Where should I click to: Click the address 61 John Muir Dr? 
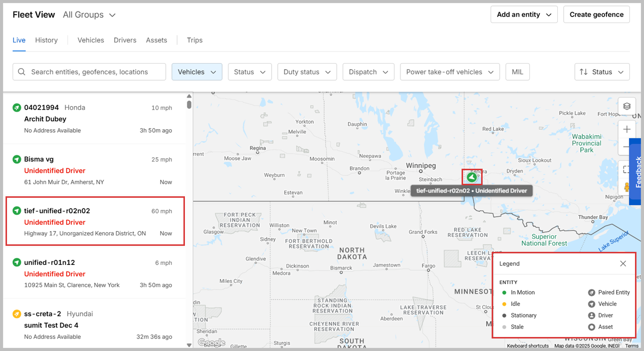64,182
